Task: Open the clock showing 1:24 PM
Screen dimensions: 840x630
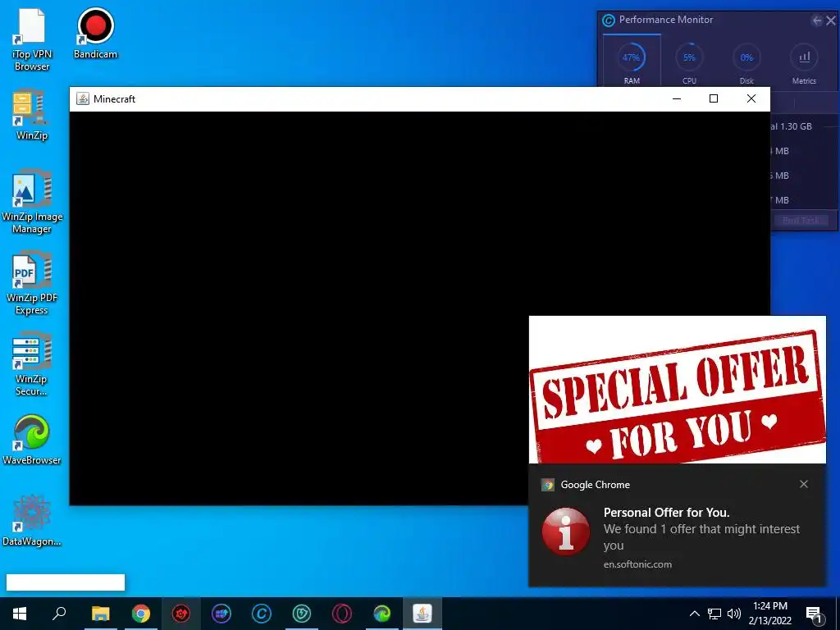Action: tap(770, 614)
